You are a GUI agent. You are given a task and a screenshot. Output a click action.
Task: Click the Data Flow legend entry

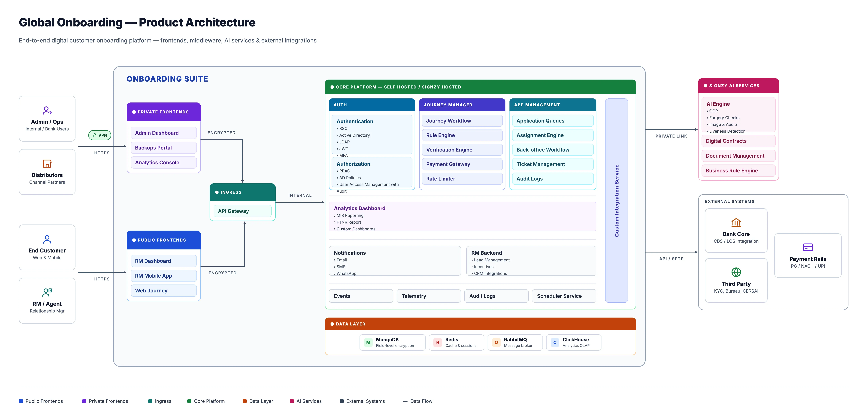pos(418,401)
